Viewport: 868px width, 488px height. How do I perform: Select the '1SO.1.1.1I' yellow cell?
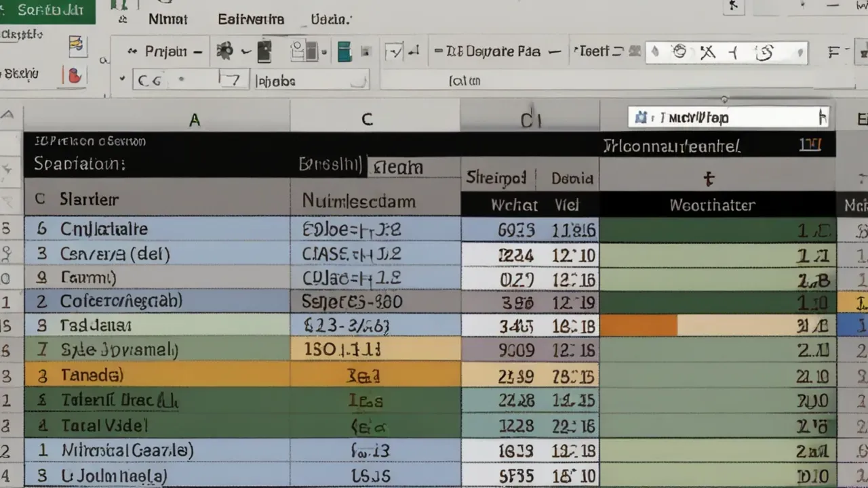pyautogui.click(x=376, y=350)
